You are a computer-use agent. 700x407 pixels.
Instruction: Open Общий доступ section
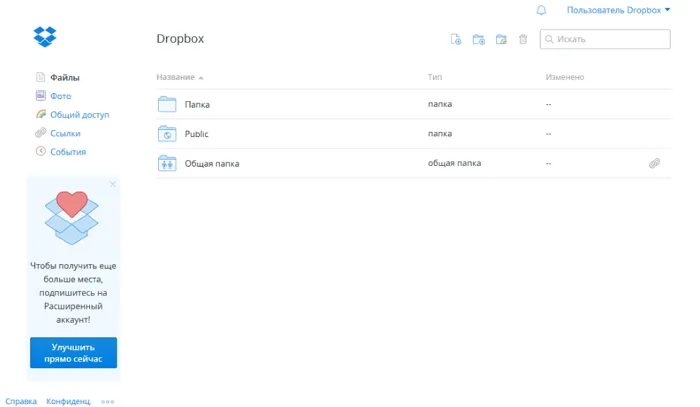click(80, 115)
